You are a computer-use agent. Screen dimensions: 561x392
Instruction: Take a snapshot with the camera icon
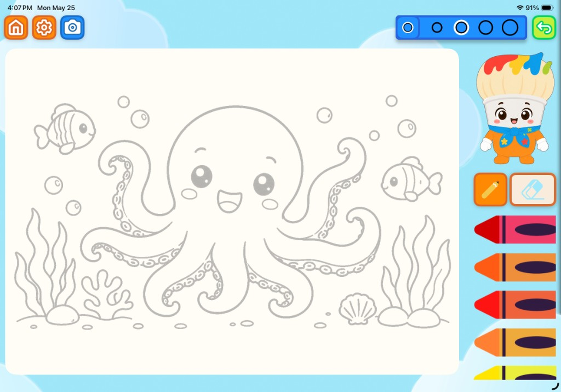coord(72,27)
